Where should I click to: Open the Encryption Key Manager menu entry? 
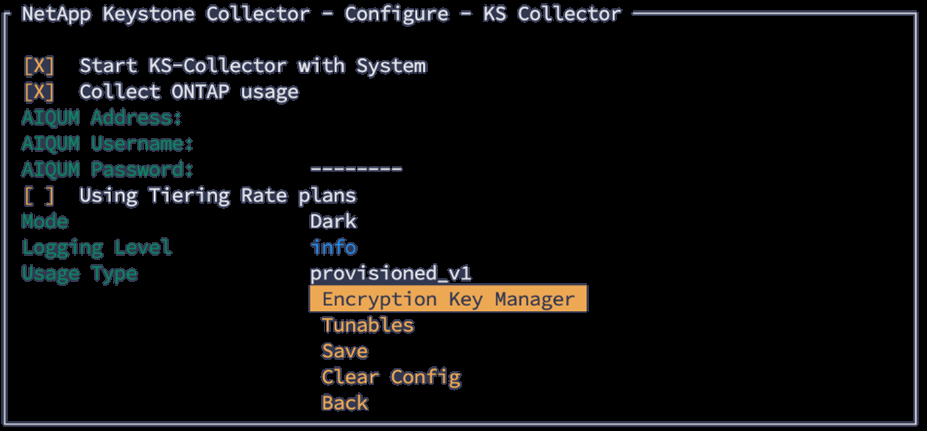[x=448, y=299]
